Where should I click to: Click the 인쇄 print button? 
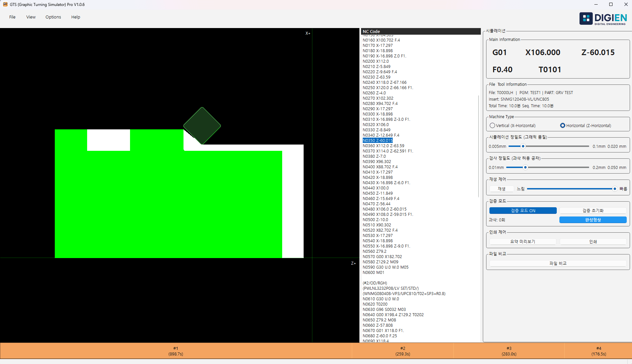[593, 241]
